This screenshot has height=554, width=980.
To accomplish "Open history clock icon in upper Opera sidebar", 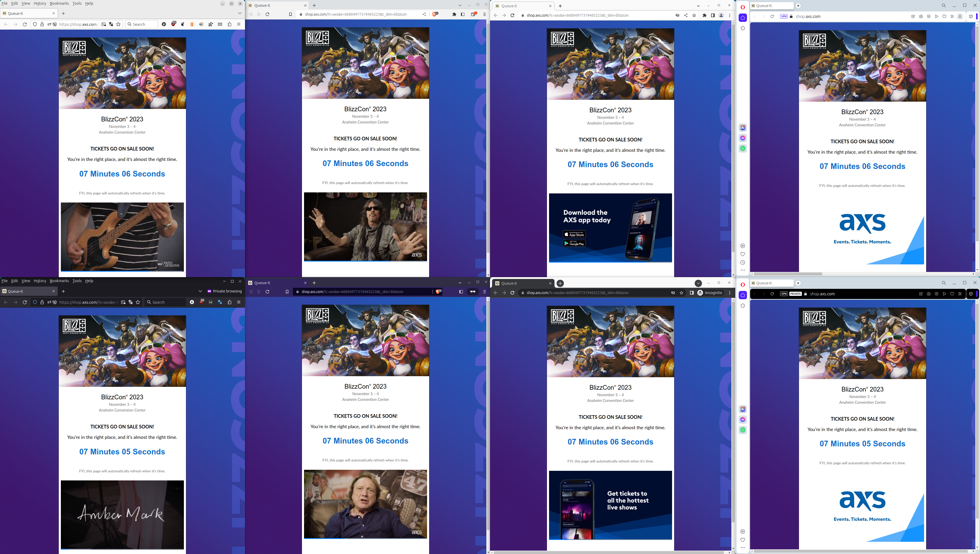I will tap(743, 263).
